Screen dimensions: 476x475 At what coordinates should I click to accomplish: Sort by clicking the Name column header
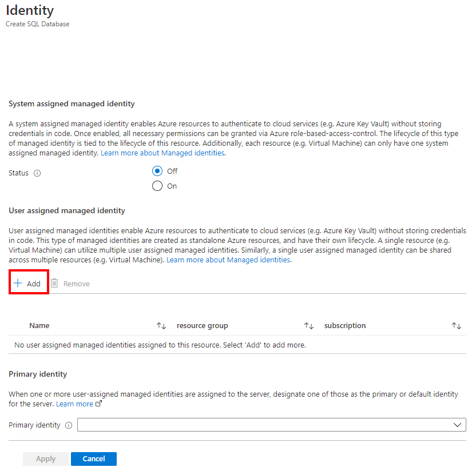click(39, 326)
